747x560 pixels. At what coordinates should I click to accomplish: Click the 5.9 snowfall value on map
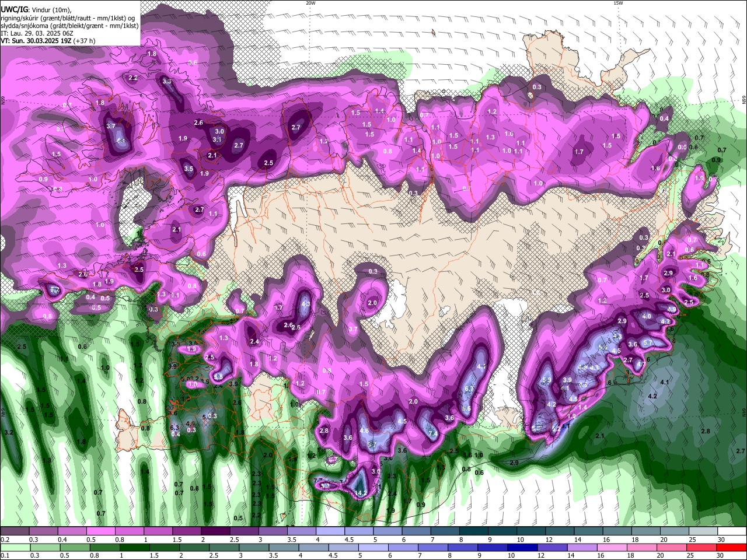click(547, 380)
